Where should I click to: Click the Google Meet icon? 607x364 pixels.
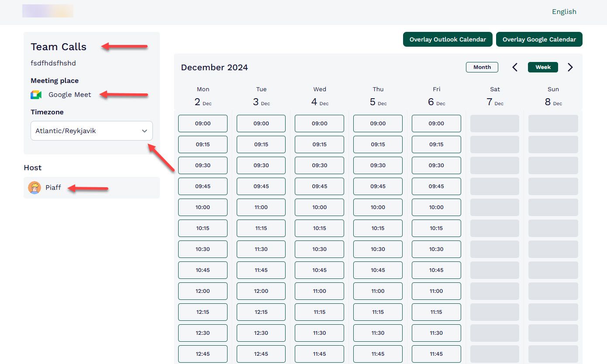pyautogui.click(x=36, y=94)
